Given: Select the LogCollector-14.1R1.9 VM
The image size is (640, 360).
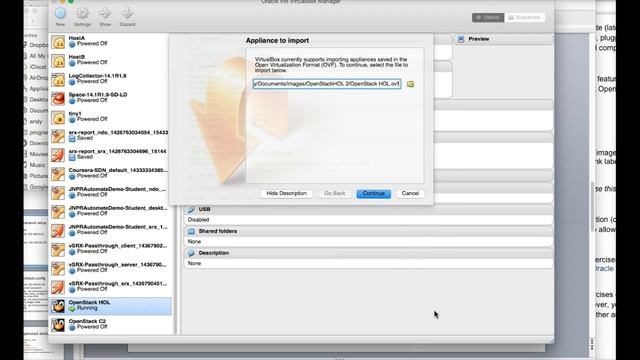Looking at the screenshot, I should 110,80.
